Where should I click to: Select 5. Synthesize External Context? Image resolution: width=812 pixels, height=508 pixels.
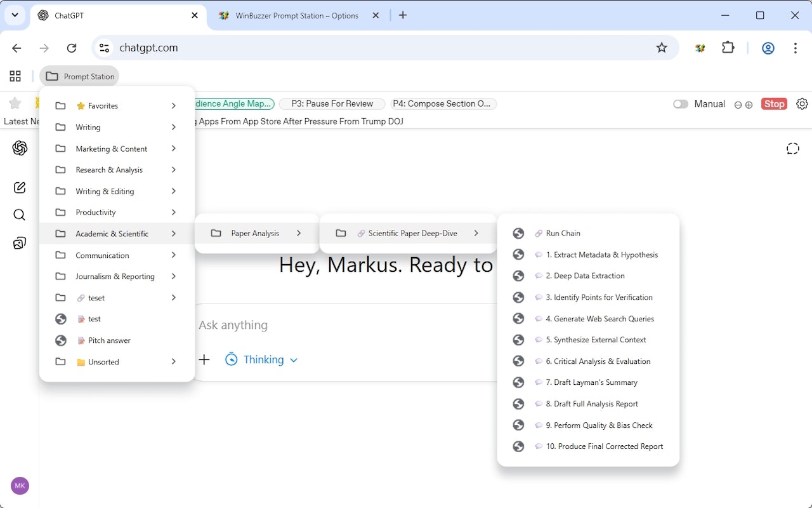pos(588,340)
